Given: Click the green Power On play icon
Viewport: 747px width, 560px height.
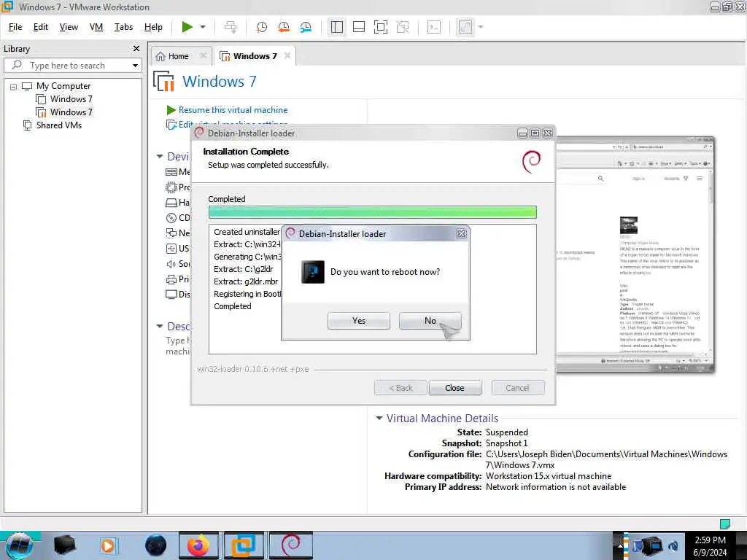Looking at the screenshot, I should [187, 27].
